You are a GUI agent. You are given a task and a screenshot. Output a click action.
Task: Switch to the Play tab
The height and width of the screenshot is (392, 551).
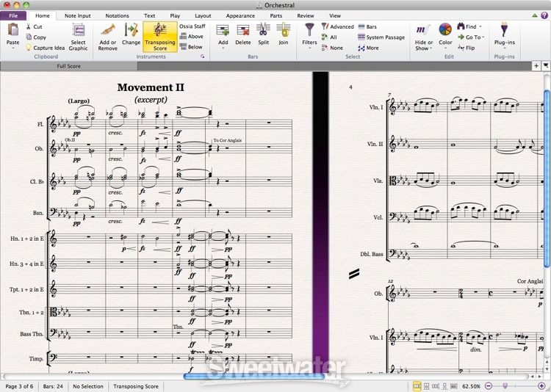click(x=175, y=16)
